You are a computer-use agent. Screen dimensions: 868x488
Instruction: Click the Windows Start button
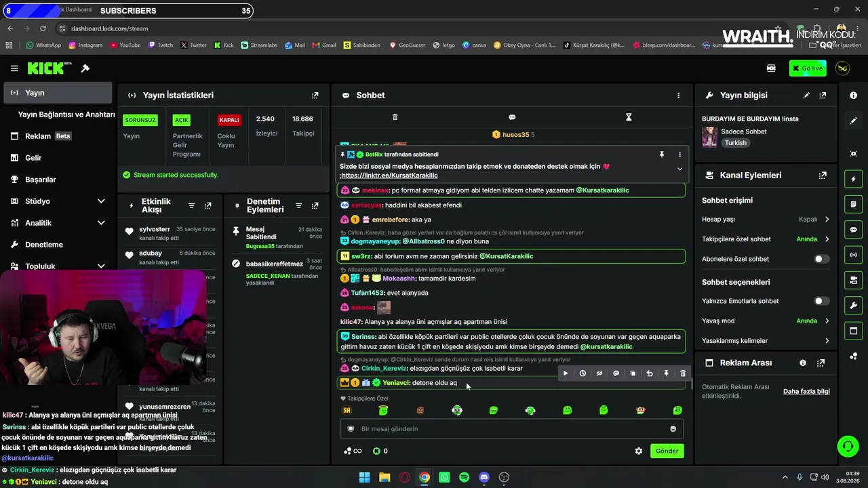pos(364,477)
